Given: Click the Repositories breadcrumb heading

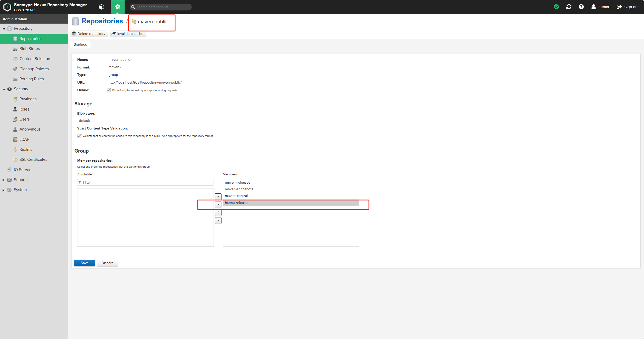Looking at the screenshot, I should [102, 21].
